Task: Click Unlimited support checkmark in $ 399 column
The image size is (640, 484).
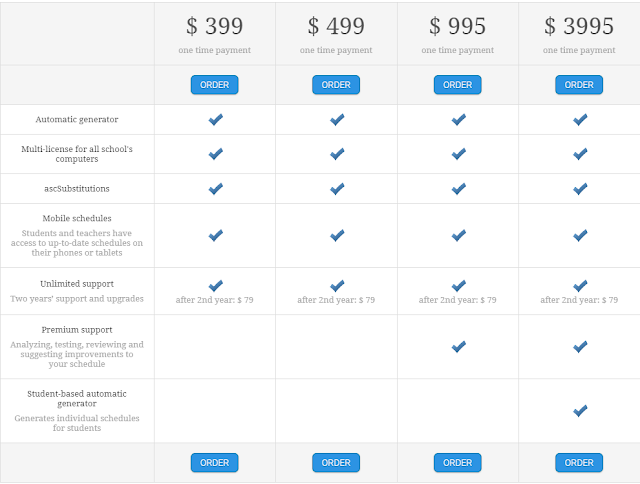Action: [x=215, y=286]
